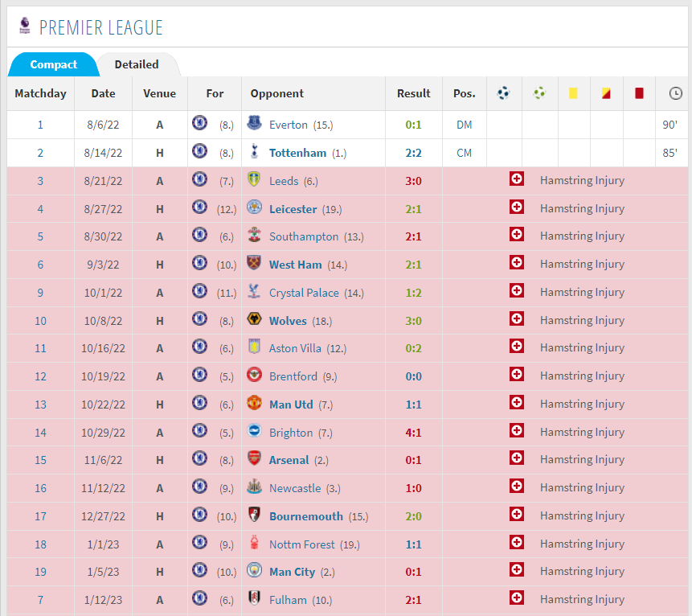692x616 pixels.
Task: Click the Brighton club crest
Action: (254, 430)
